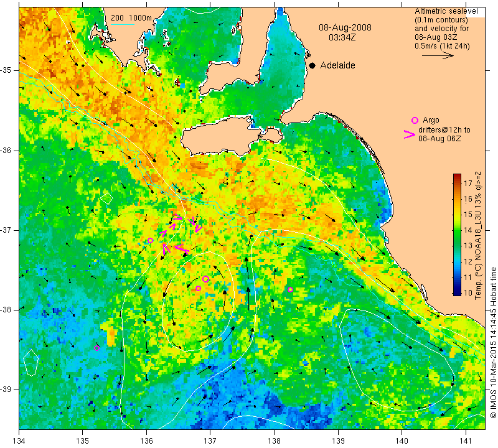Click the black Adelaide city dot marker

tap(312, 65)
